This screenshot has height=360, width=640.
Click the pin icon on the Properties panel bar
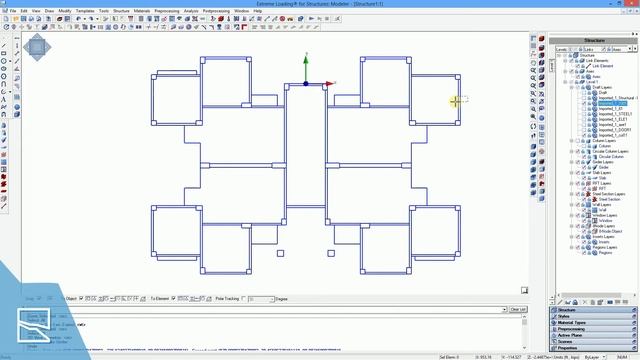tap(634, 348)
